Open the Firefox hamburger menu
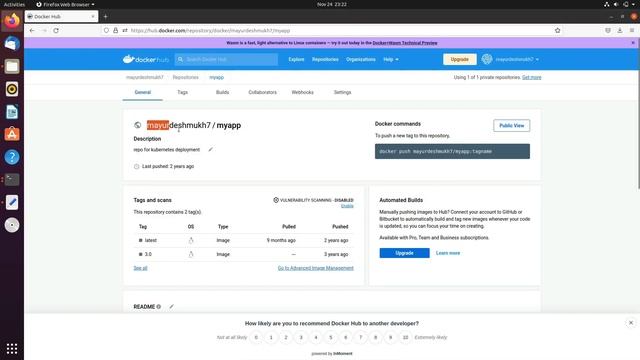 [x=632, y=31]
